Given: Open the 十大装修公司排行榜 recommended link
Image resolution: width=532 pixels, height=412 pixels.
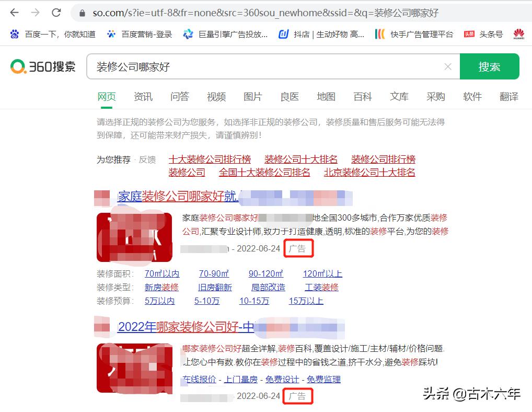Looking at the screenshot, I should (210, 159).
